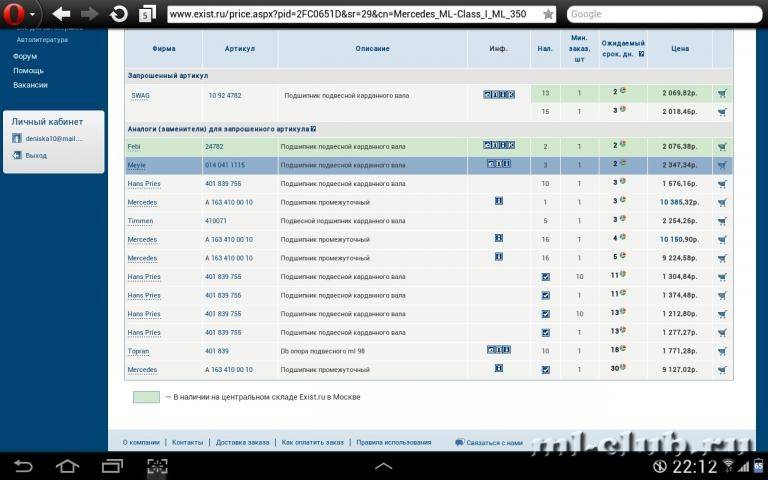Open the Topran brand link
The image size is (768, 480).
click(138, 351)
